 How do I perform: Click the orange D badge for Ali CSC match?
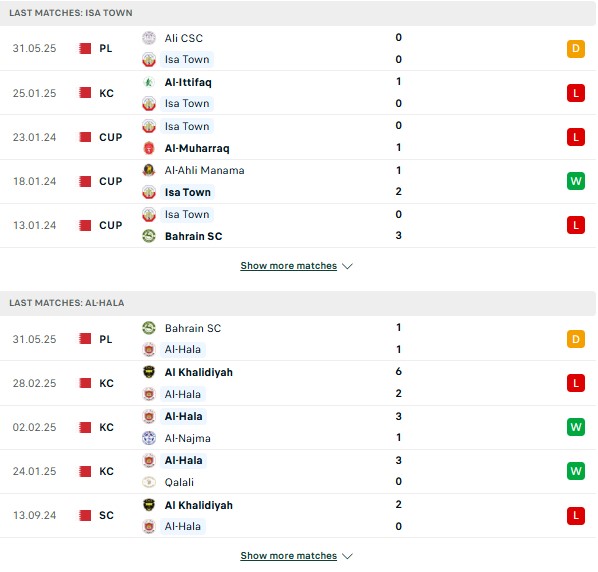click(x=575, y=48)
